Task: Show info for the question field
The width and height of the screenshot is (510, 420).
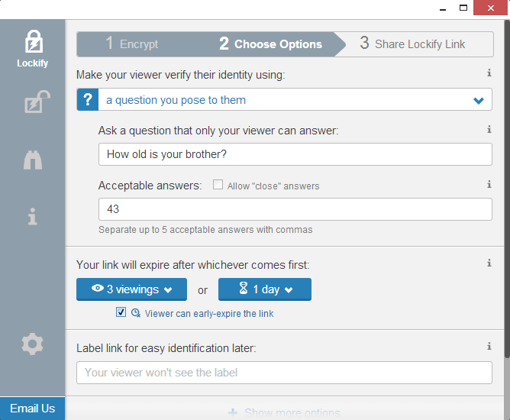Action: point(489,130)
